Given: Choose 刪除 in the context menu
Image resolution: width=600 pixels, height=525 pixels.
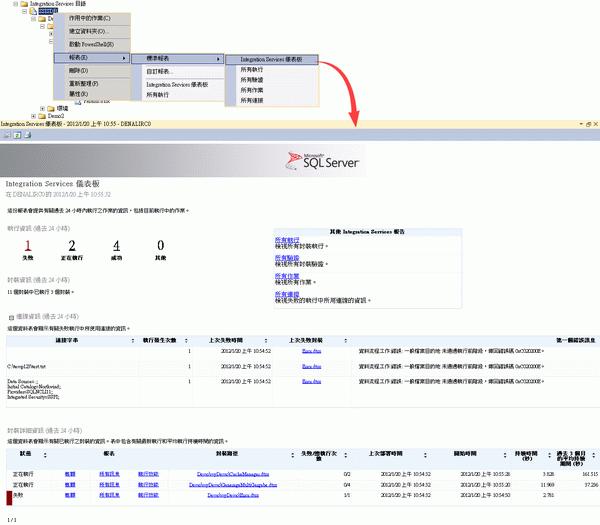Looking at the screenshot, I should coord(92,71).
